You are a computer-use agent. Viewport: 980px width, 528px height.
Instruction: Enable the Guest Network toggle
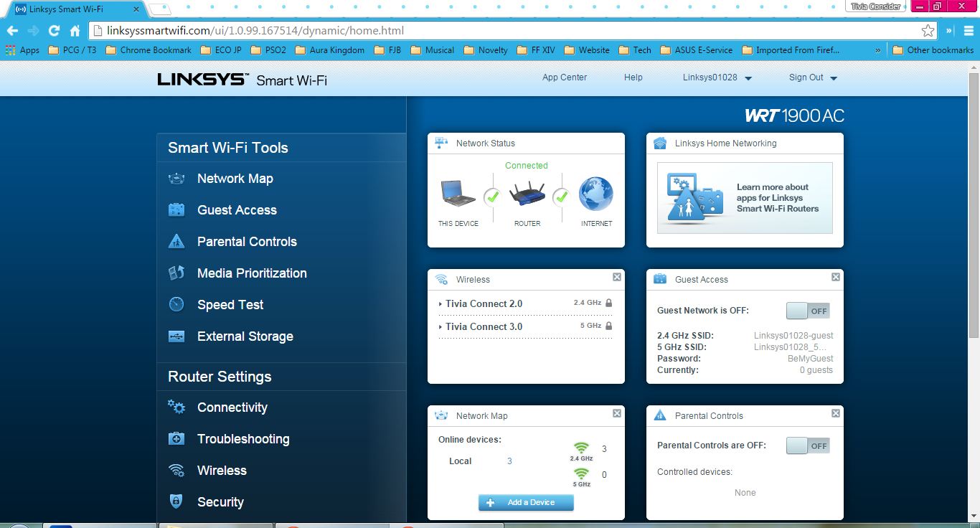pos(808,311)
